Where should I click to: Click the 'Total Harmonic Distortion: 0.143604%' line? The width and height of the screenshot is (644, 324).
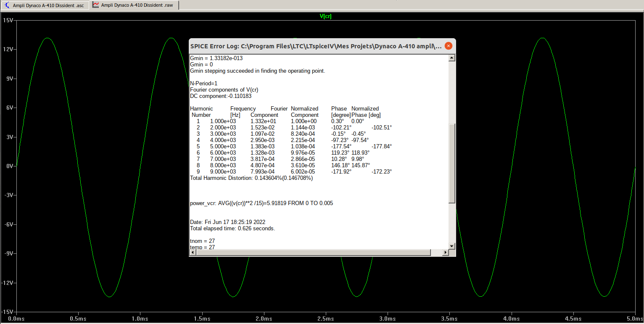[x=251, y=178]
